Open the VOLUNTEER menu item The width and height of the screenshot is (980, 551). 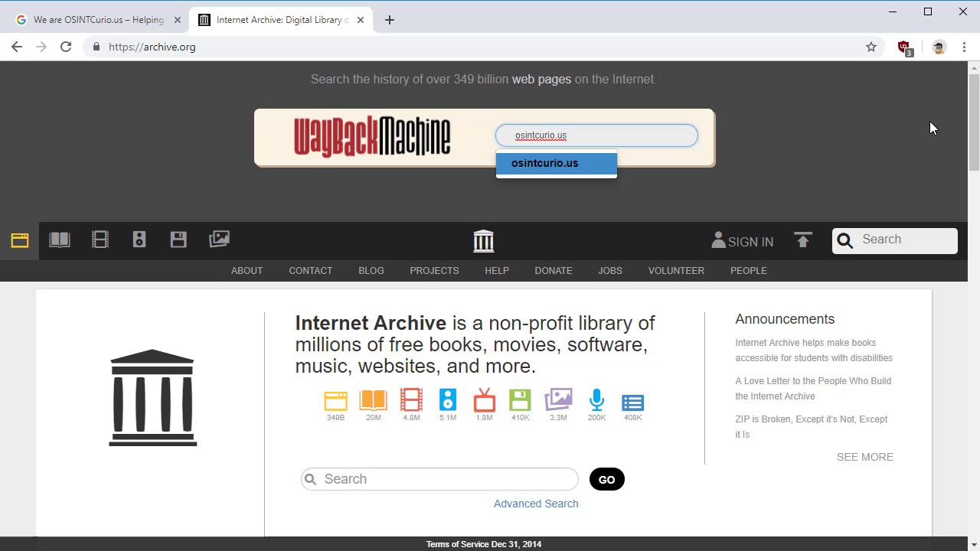(676, 271)
